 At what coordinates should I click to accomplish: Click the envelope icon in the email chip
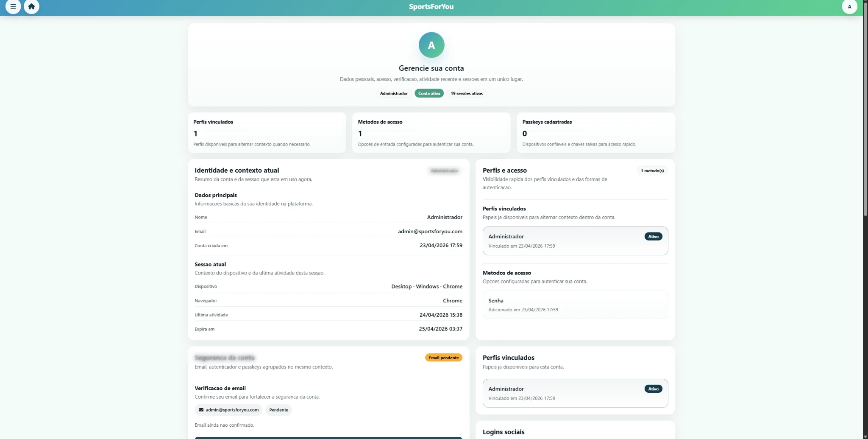point(201,410)
